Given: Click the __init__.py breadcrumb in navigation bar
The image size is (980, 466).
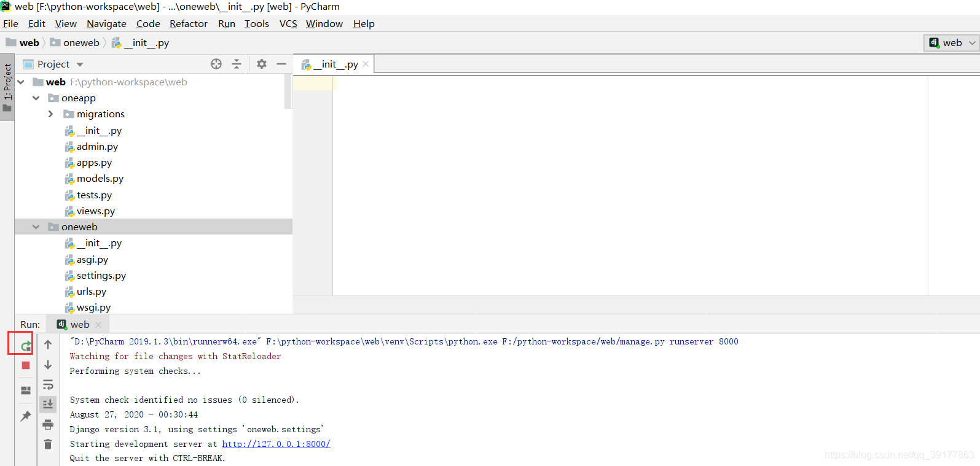Looking at the screenshot, I should click(141, 42).
